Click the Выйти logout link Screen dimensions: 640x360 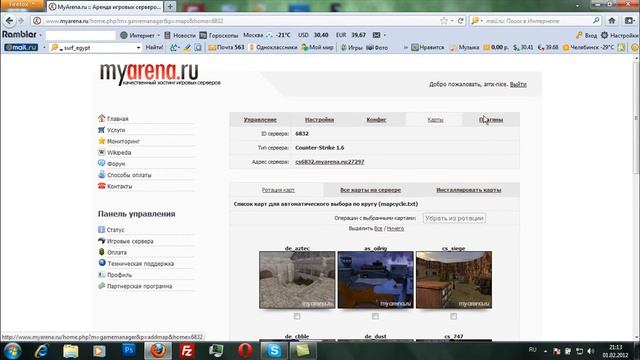coord(518,84)
